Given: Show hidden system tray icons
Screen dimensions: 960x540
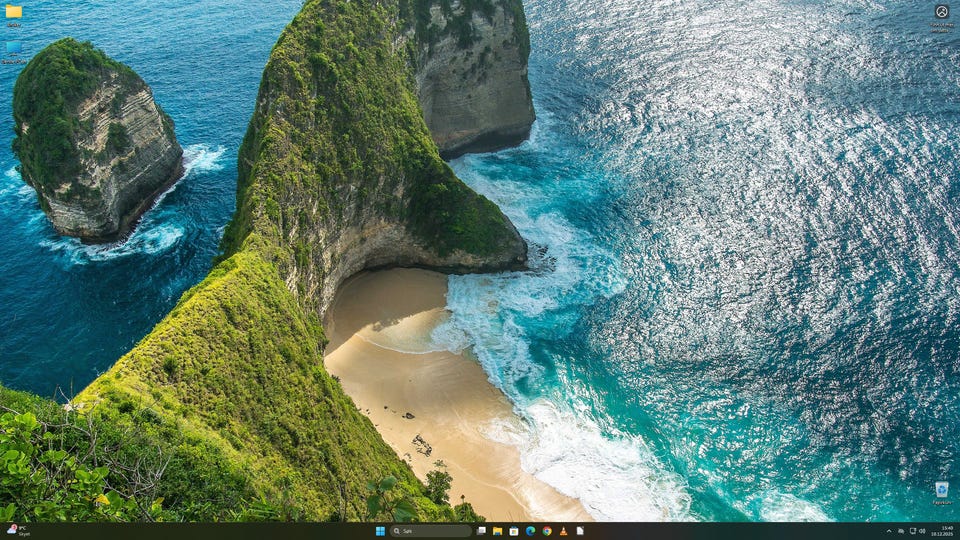Looking at the screenshot, I should coord(889,531).
